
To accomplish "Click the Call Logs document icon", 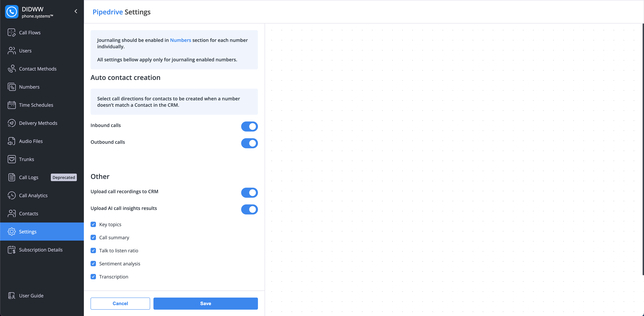I will [12, 177].
